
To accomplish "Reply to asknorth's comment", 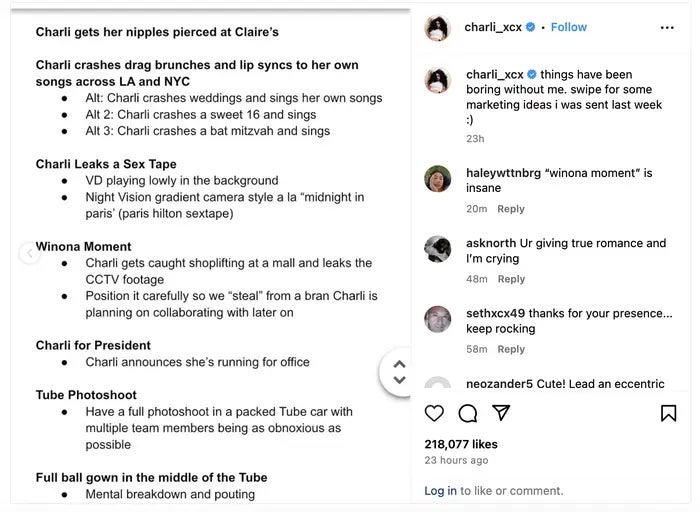I will coord(511,279).
